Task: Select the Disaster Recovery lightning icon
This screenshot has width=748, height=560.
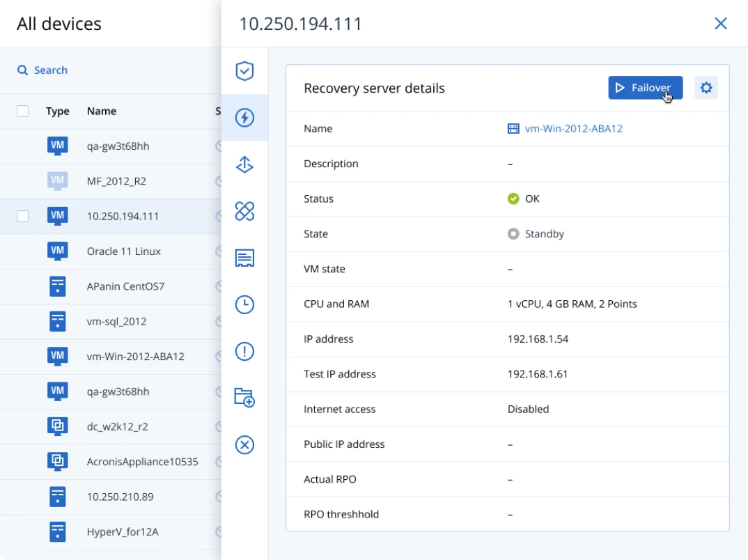Action: click(x=244, y=118)
